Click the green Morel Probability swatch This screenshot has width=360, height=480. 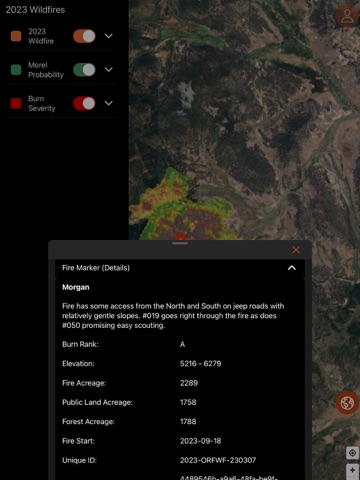(16, 70)
